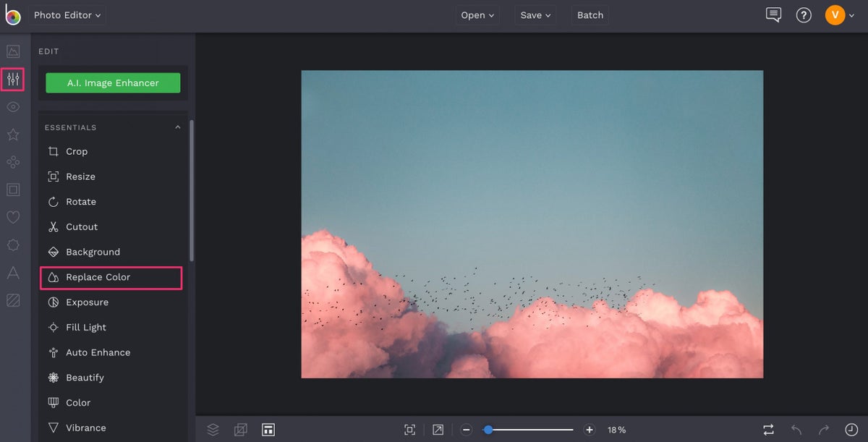Open the Save dropdown menu
The width and height of the screenshot is (868, 442).
[535, 14]
